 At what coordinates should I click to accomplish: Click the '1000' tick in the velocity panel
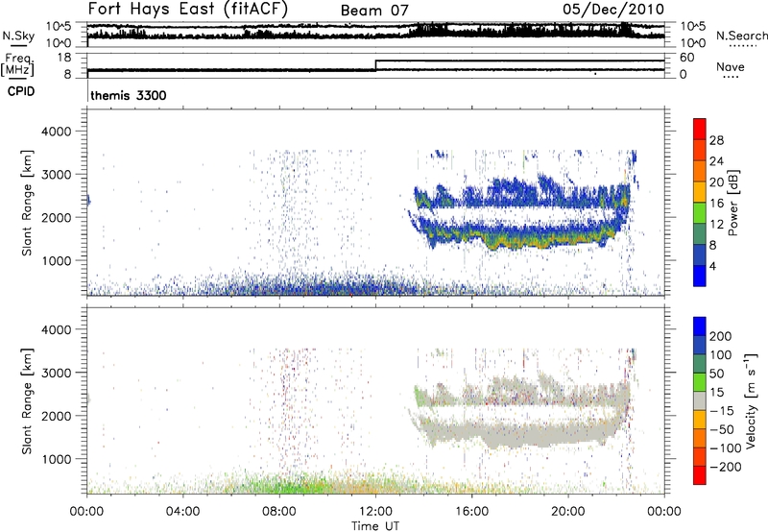pyautogui.click(x=57, y=459)
